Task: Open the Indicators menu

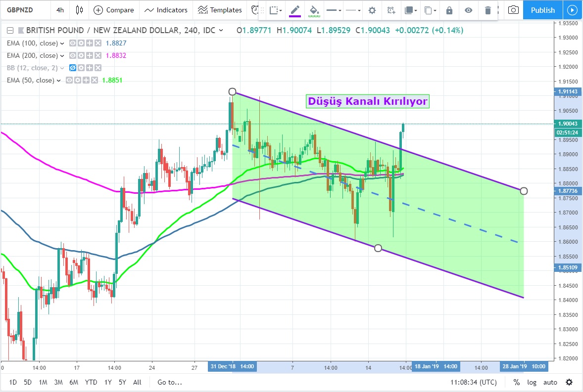Action: pyautogui.click(x=166, y=10)
